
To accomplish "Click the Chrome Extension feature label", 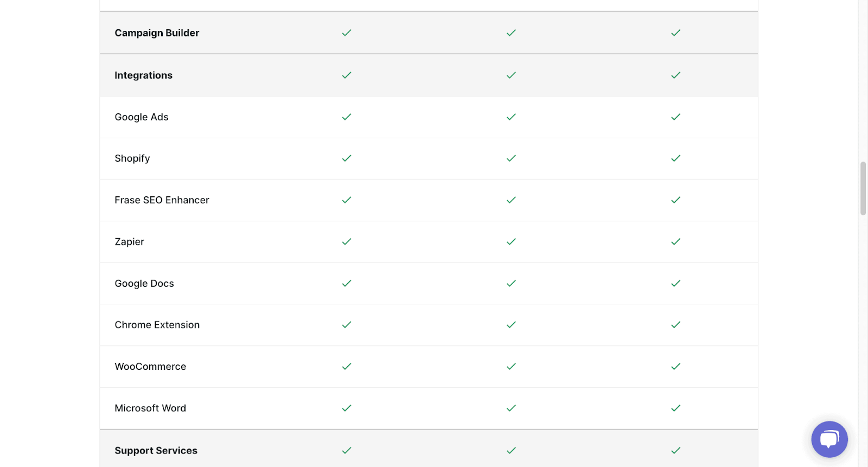I will pyautogui.click(x=157, y=325).
